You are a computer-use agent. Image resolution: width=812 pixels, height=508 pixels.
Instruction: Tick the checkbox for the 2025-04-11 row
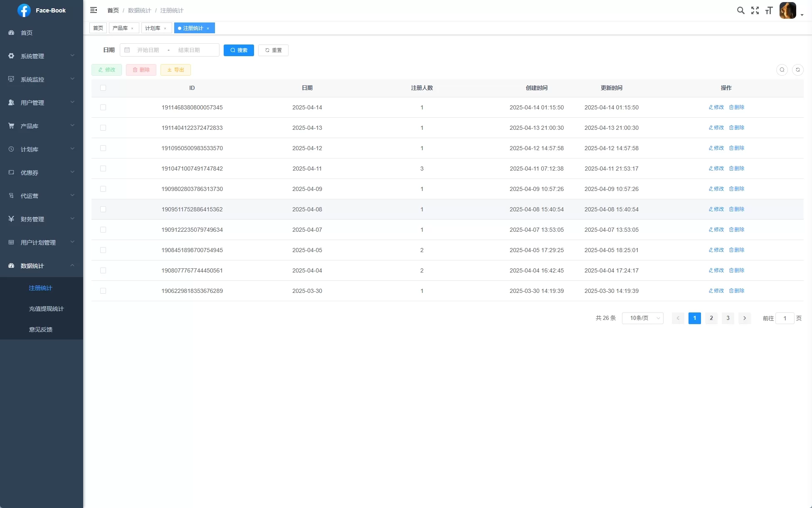coord(103,169)
